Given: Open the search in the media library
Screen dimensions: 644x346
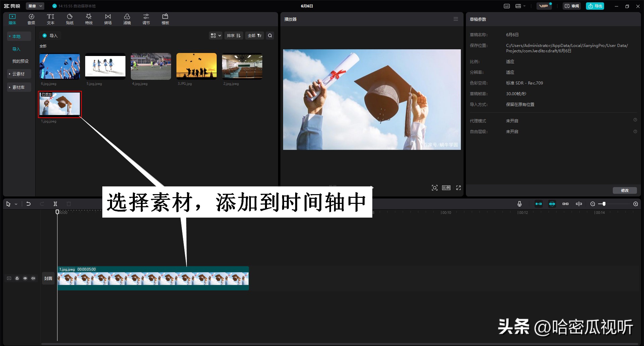Looking at the screenshot, I should point(270,35).
